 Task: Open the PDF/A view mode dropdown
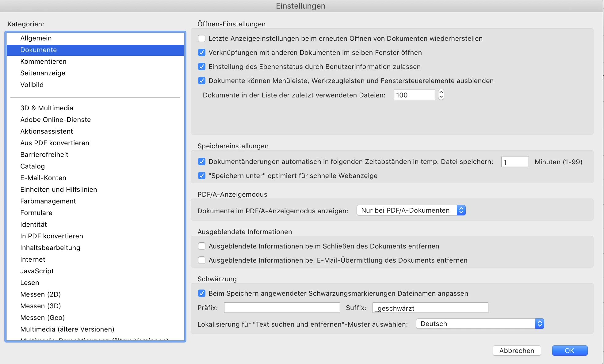411,210
